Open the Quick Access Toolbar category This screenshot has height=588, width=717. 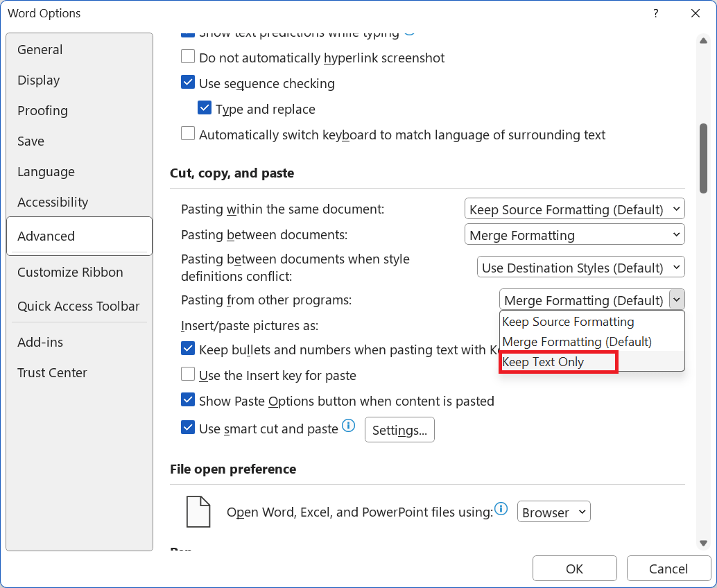pyautogui.click(x=80, y=306)
